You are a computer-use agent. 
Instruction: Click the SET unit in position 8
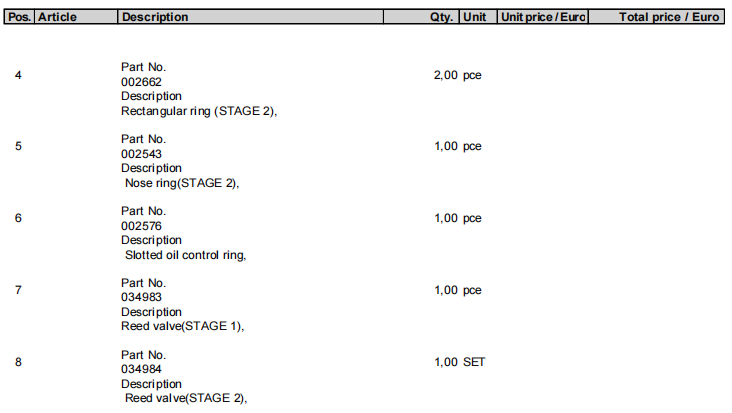click(x=473, y=362)
